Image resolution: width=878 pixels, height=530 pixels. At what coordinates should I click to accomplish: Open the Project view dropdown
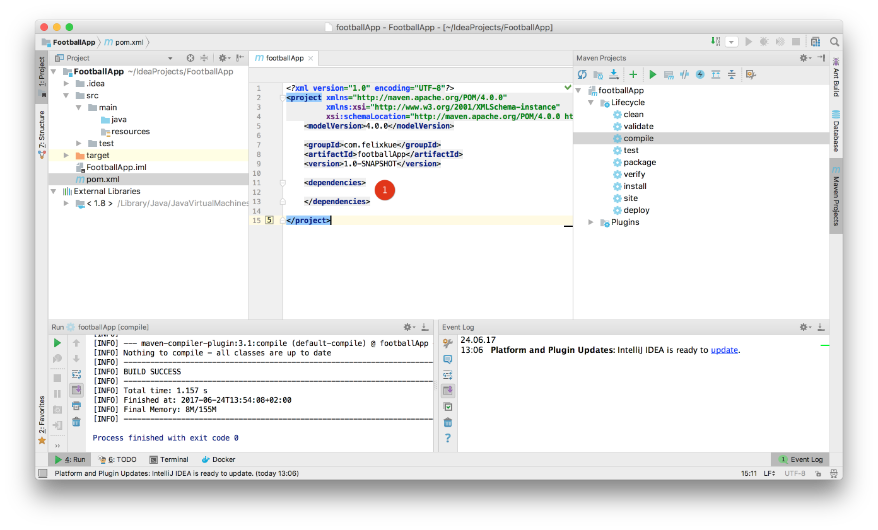(x=170, y=58)
